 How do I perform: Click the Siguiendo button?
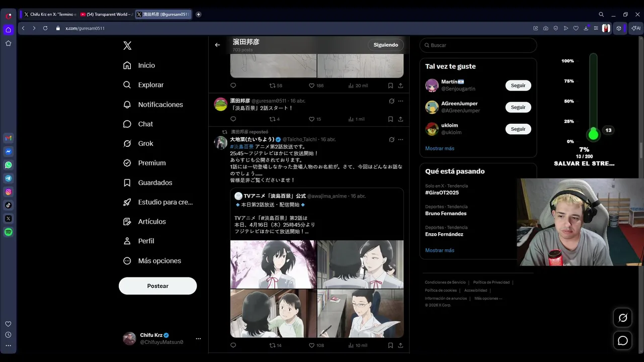point(386,45)
